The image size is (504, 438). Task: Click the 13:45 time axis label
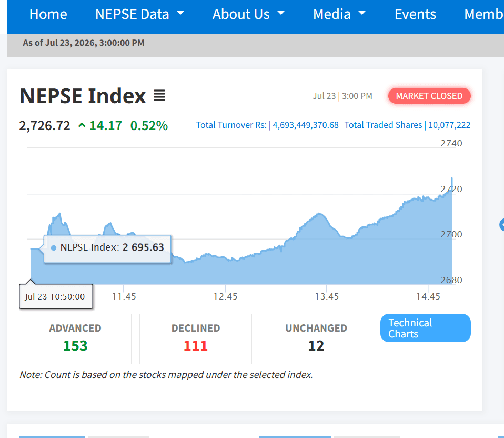327,296
